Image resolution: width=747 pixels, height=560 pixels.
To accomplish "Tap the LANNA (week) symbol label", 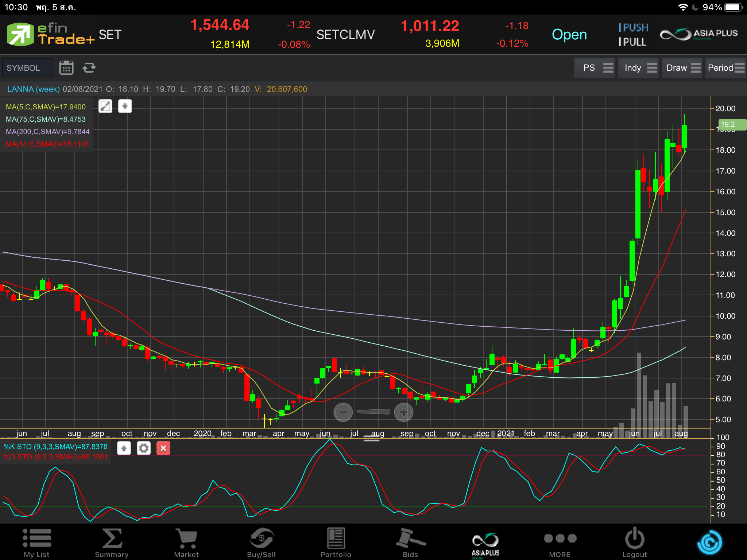I will click(34, 89).
